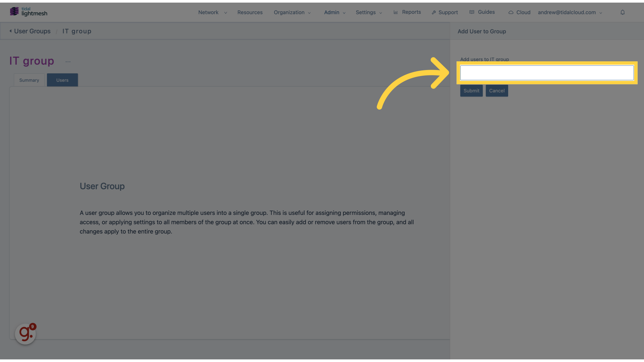Click the Guides navigation item
This screenshot has width=644, height=362.
click(486, 12)
